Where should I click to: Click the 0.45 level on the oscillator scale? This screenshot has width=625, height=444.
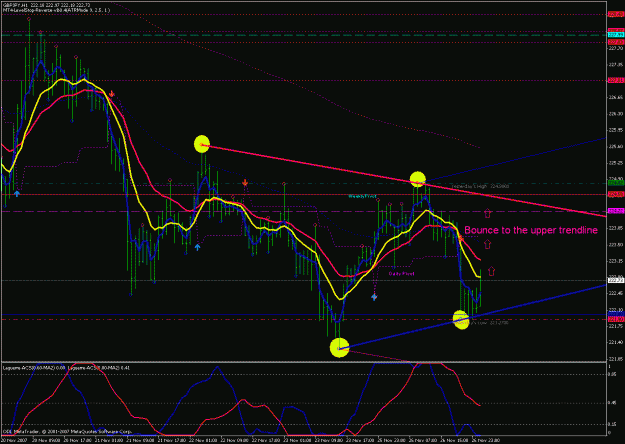611,403
